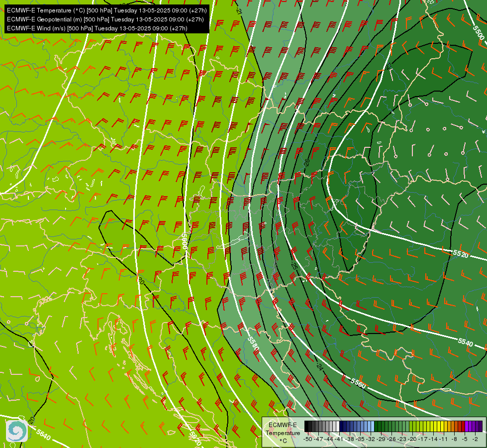Click the light sky-blue swatch before the greens

click(x=373, y=426)
